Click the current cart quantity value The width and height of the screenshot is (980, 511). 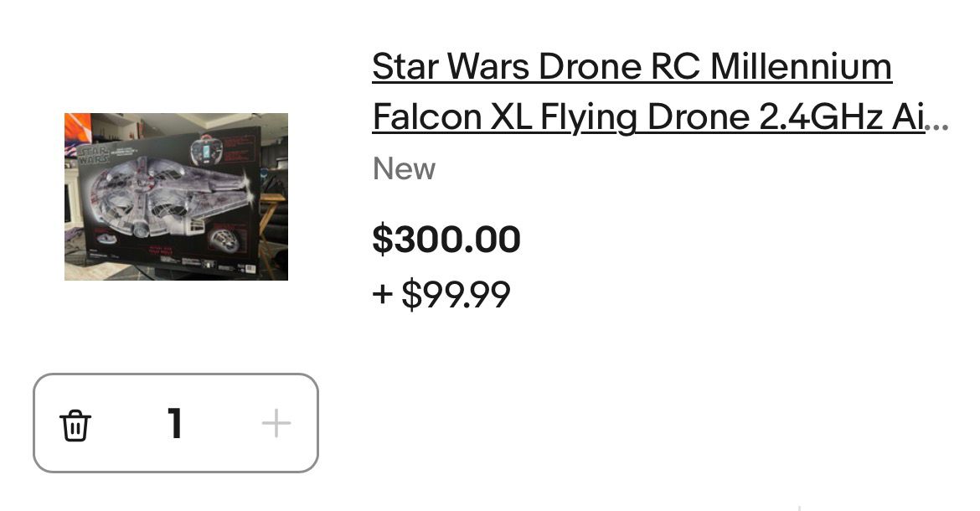174,424
